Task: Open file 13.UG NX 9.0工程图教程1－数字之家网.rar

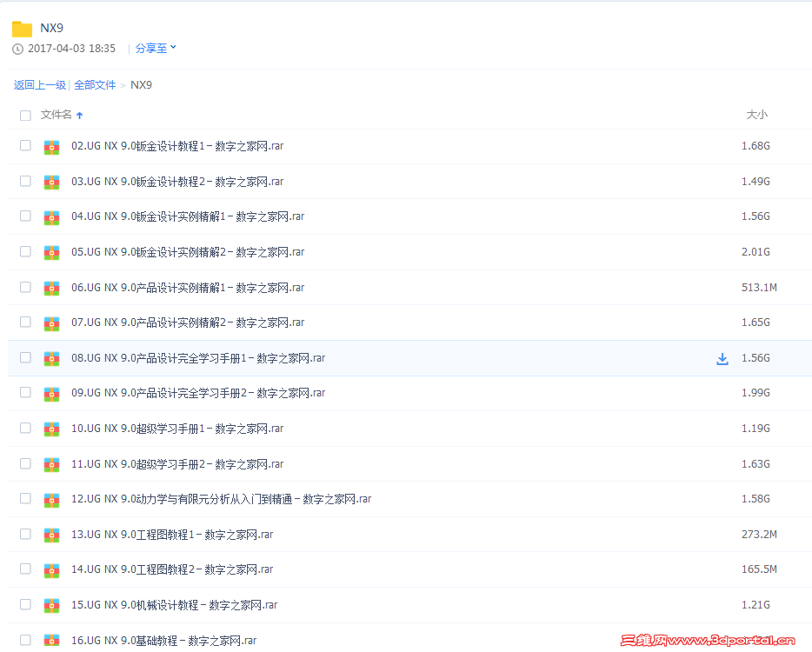Action: click(x=172, y=535)
